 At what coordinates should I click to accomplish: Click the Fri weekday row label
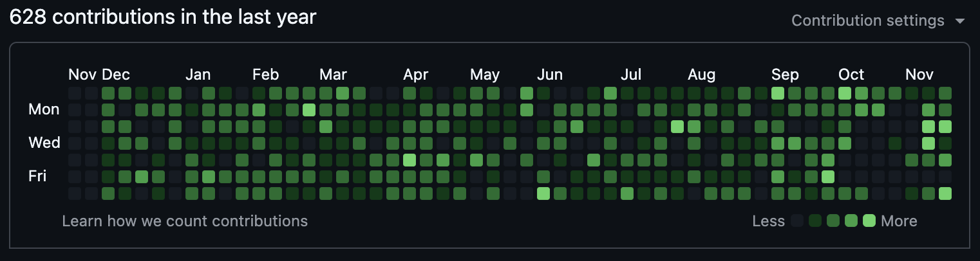click(x=38, y=176)
